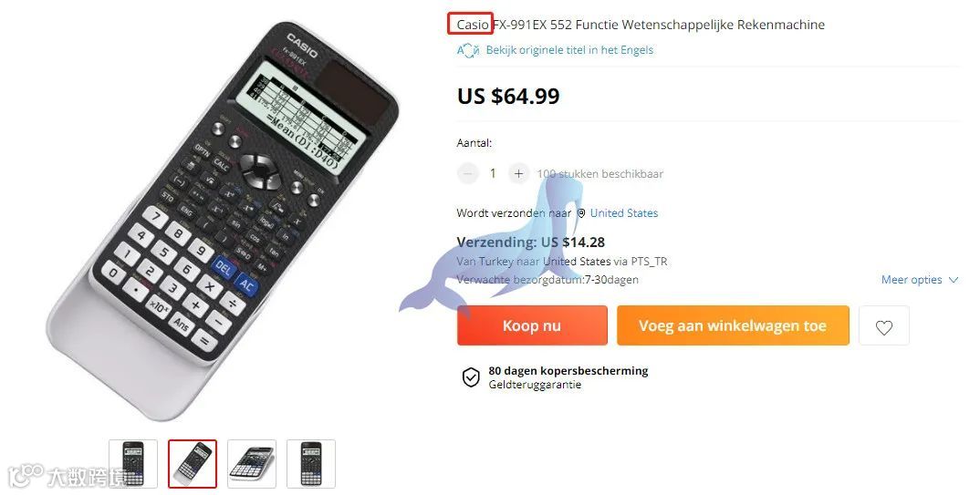Open the United States destination link
Screen dimensions: 980x495
[624, 212]
